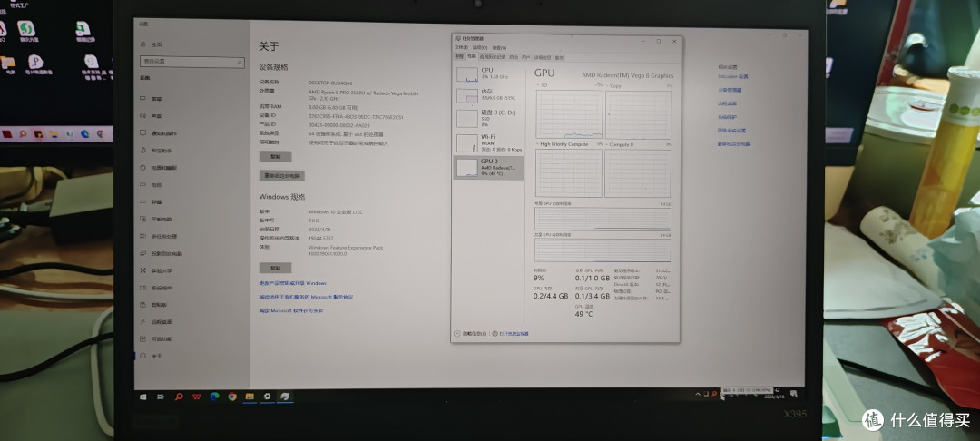Image resolution: width=980 pixels, height=441 pixels.
Task: Switch to the 启动 startup tab
Action: coord(514,57)
